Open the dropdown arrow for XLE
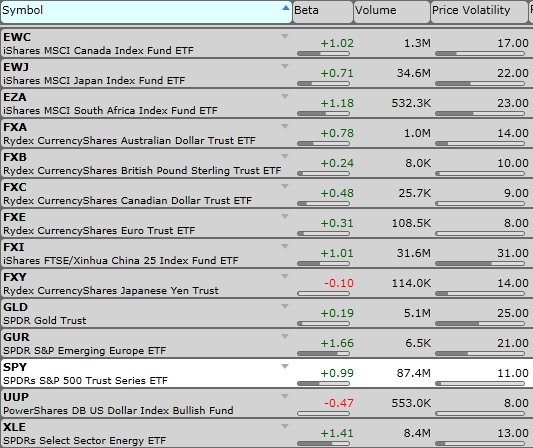The image size is (533, 448). click(285, 426)
